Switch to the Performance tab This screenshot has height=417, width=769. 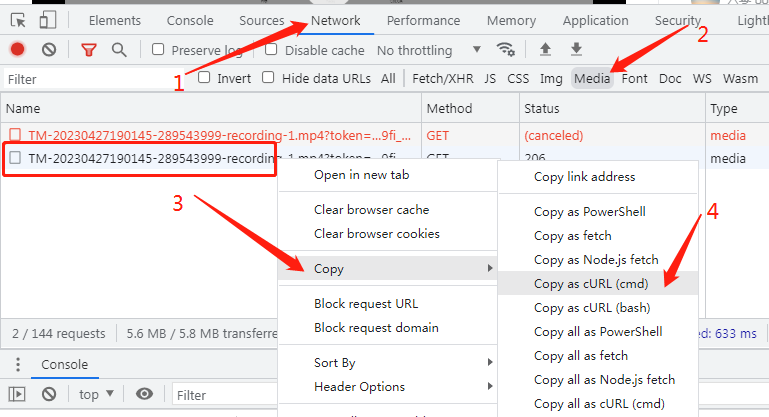(x=423, y=20)
